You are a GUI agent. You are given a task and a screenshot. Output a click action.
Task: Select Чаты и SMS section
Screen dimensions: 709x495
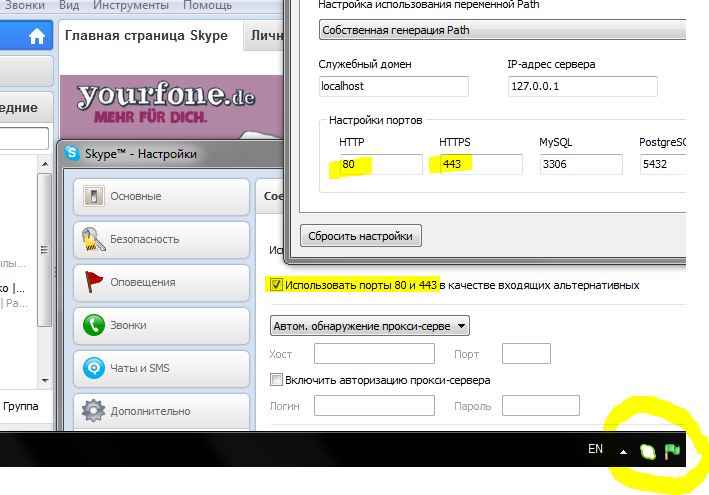pyautogui.click(x=95, y=368)
